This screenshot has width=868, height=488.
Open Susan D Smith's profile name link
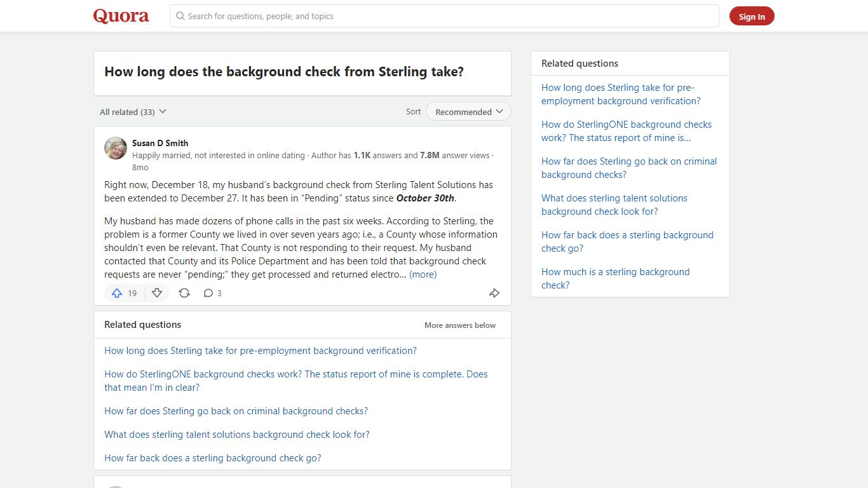click(x=160, y=143)
